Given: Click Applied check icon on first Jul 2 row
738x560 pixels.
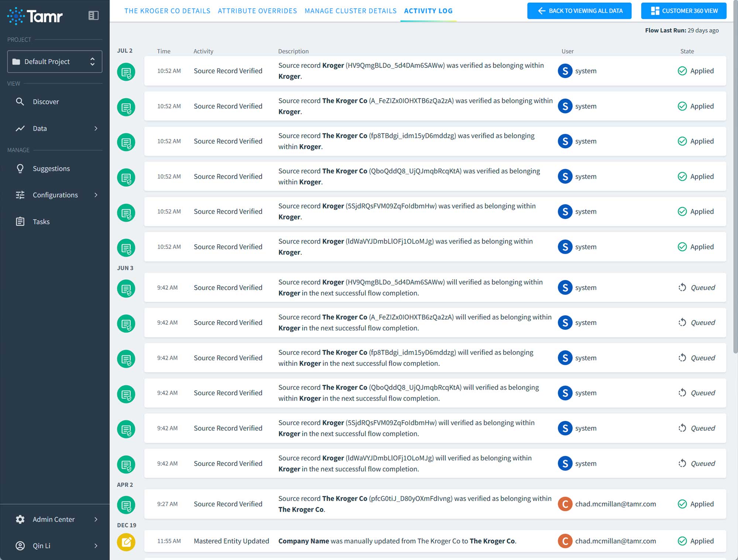Looking at the screenshot, I should [682, 71].
